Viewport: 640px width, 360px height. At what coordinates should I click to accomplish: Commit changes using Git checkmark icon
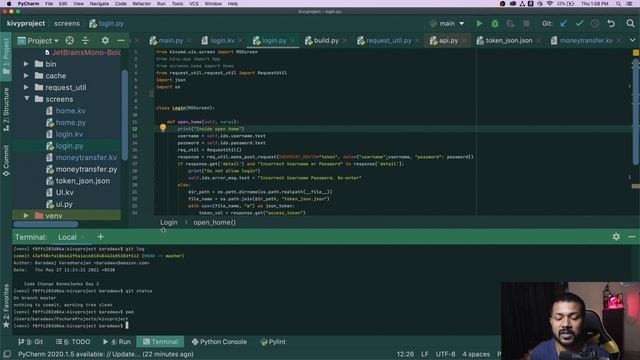[x=579, y=24]
